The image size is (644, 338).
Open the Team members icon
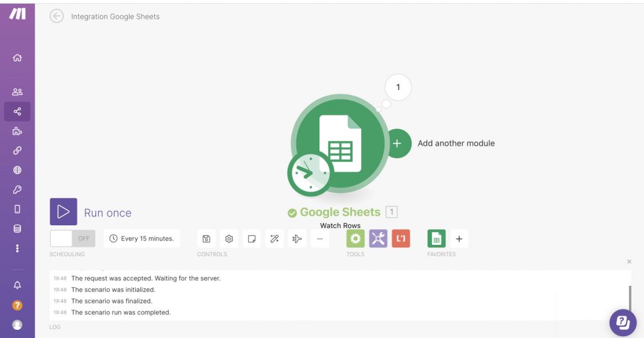(17, 92)
